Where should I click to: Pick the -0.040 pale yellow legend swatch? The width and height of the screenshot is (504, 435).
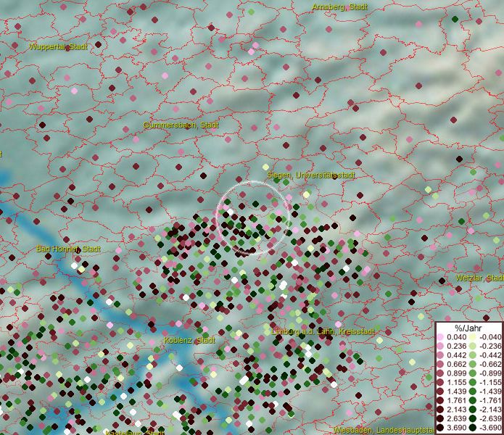(x=473, y=337)
